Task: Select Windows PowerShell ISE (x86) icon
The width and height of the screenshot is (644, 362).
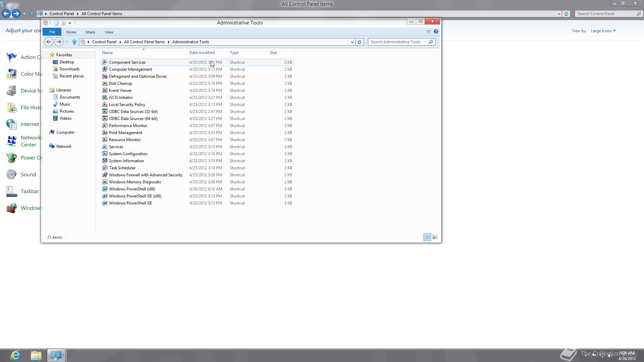Action: tap(105, 196)
